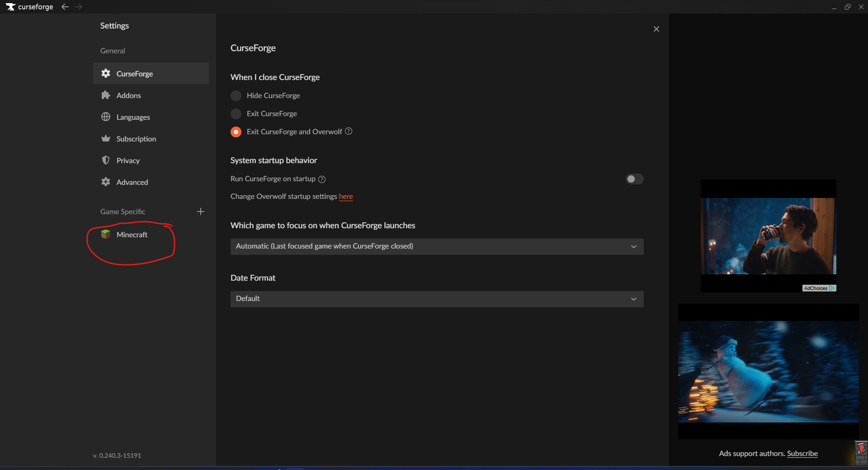Click the help icon beside Exit CurseForge and Overwolf
Screen dimensions: 868x470
point(349,132)
